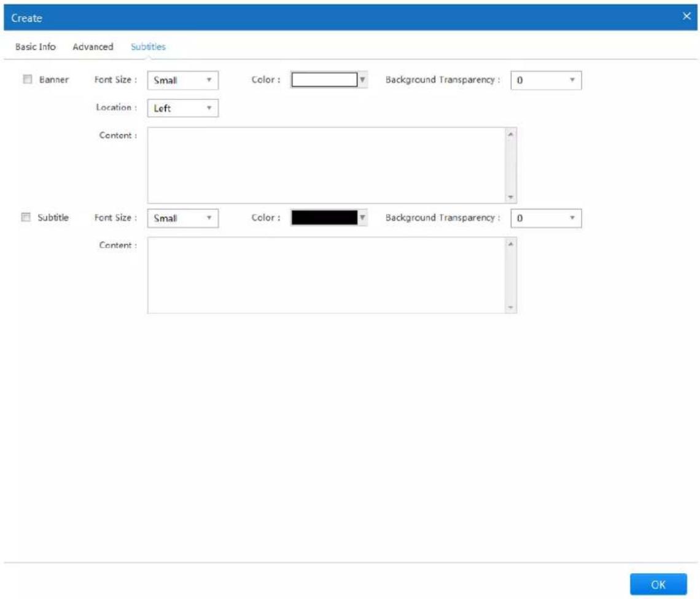Viewport: 700px width, 599px height.
Task: Open the Banner Font Size dropdown
Action: [x=182, y=80]
